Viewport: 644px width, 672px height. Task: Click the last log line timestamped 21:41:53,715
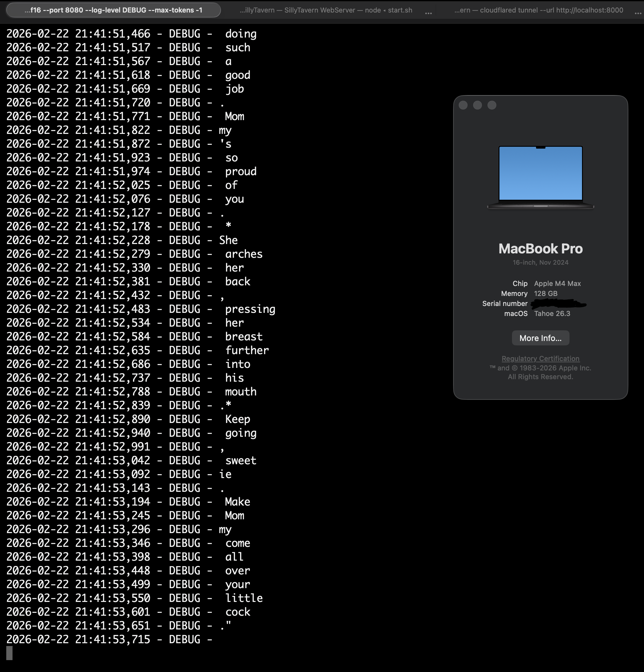tap(109, 639)
